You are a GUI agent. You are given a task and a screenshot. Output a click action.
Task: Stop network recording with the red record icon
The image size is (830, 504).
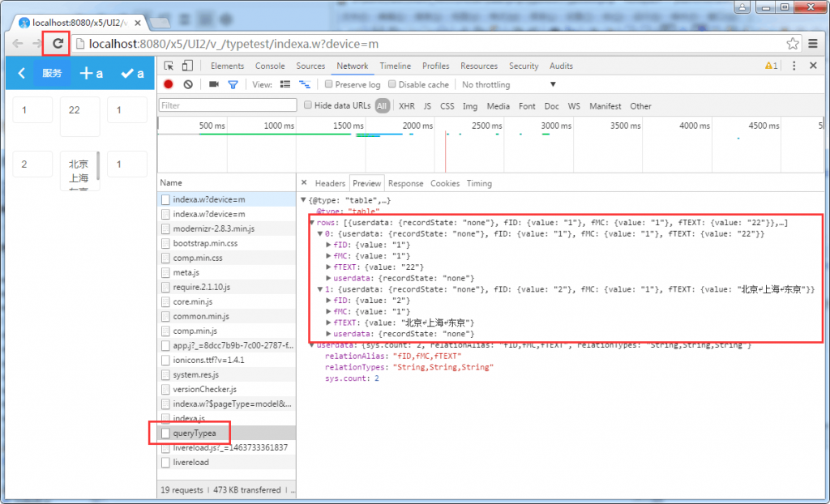click(x=169, y=85)
